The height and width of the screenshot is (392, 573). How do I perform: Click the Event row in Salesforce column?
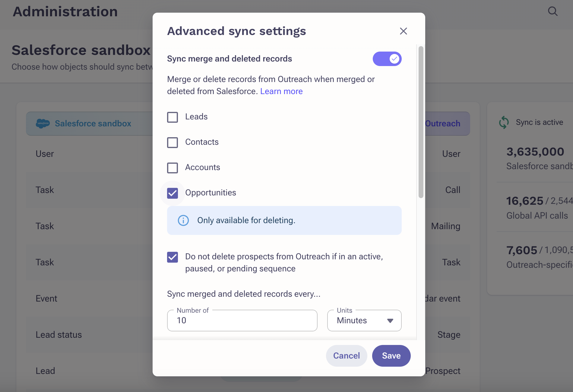click(46, 299)
